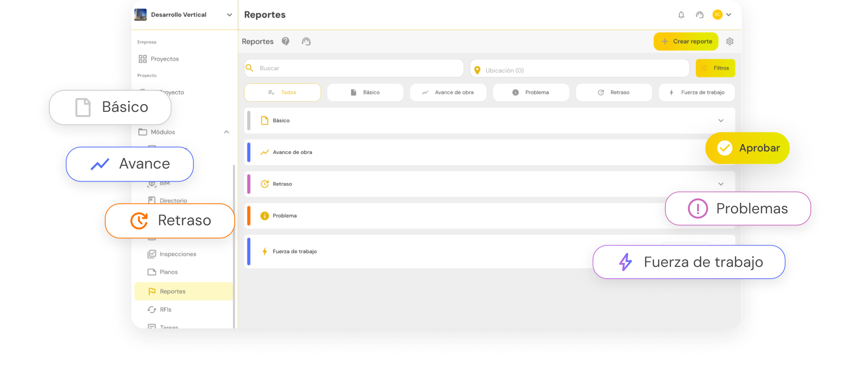Select the Avance de obra filter tab
This screenshot has width=868, height=383.
pos(448,93)
